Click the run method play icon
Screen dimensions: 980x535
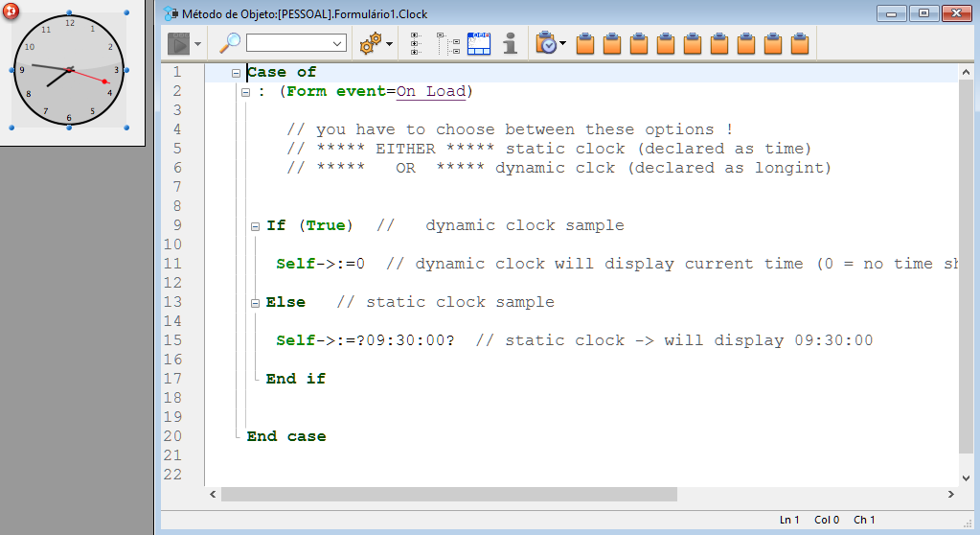[178, 43]
